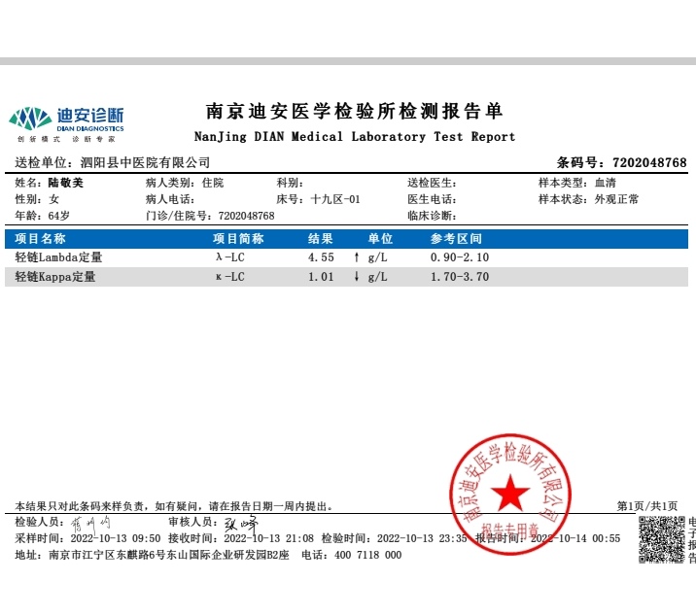Click the report title 南京迪安医学检验所检测报告单
Viewport: 696px width, 616px height.
(x=355, y=112)
